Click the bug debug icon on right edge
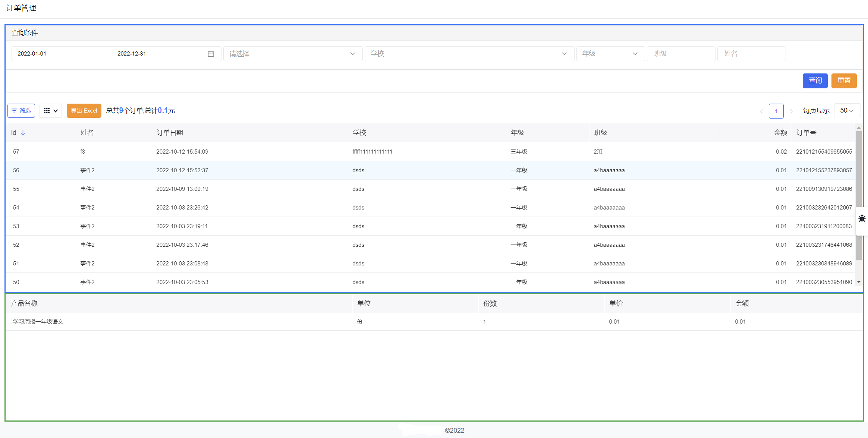The image size is (868, 438). pos(862,218)
